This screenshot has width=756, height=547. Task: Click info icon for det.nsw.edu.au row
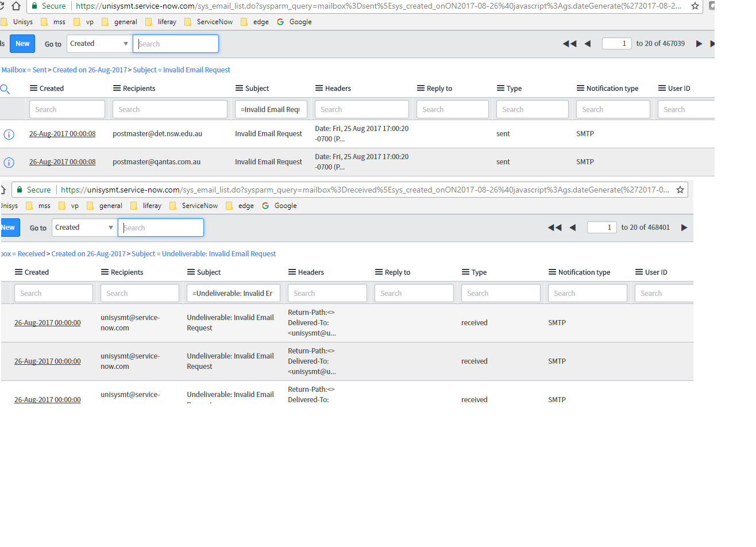point(9,134)
